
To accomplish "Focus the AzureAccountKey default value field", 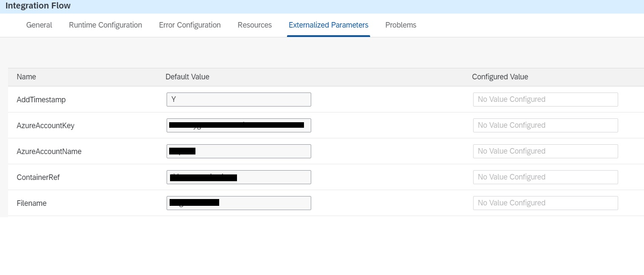I will 239,125.
